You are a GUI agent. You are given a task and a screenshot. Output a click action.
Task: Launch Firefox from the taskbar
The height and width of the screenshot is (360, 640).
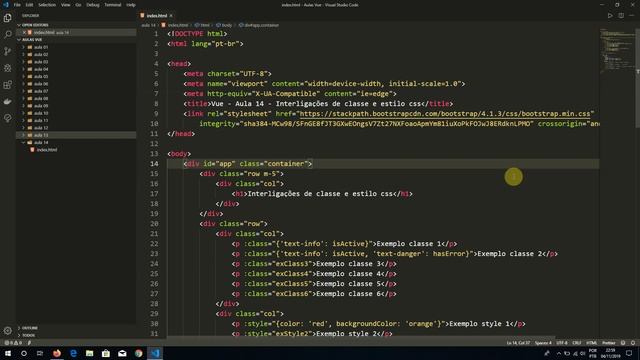tap(57, 353)
